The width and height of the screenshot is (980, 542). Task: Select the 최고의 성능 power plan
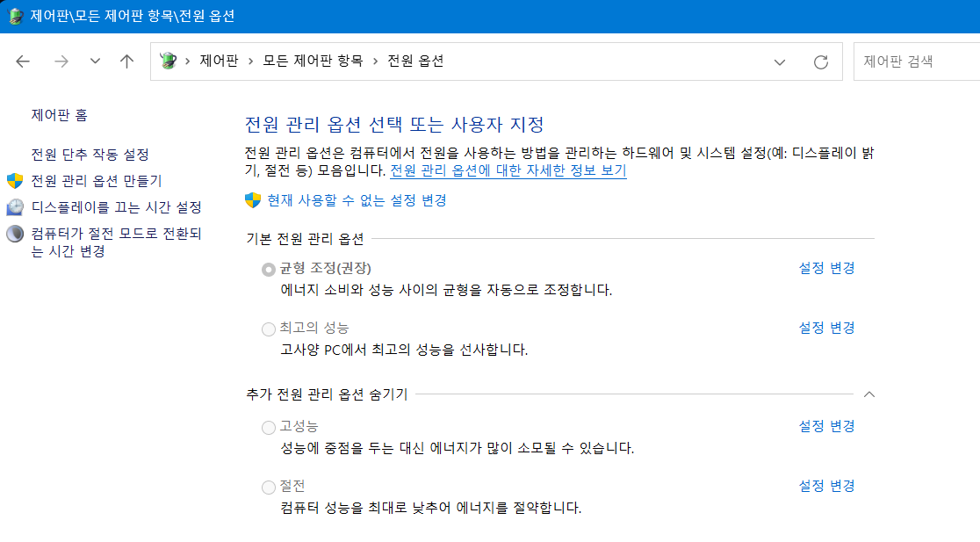(x=269, y=329)
